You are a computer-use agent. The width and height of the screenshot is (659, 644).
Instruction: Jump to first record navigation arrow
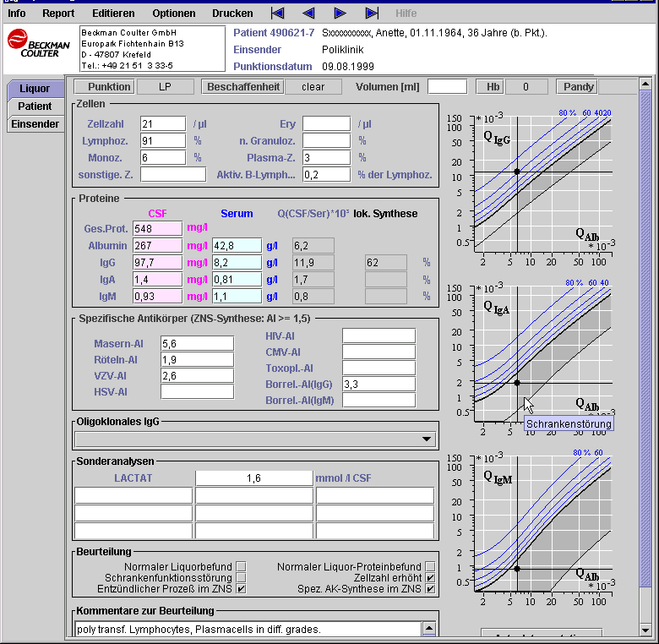(278, 14)
